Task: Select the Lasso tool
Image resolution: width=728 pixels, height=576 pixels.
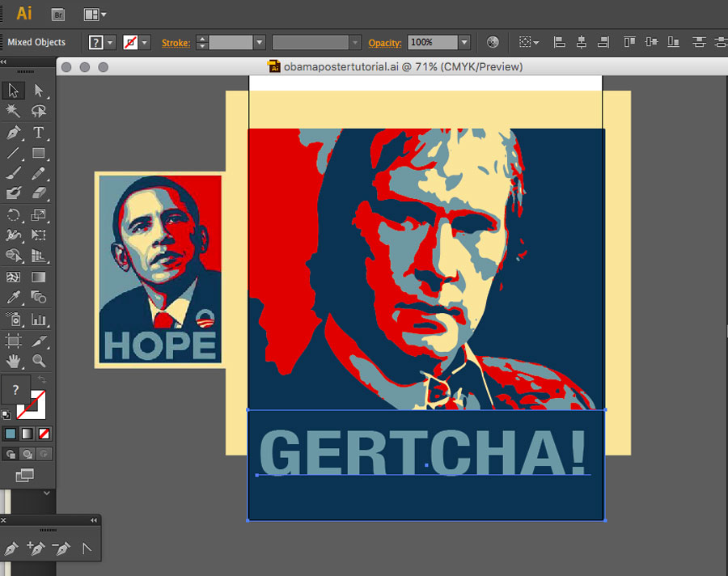Action: [39, 111]
